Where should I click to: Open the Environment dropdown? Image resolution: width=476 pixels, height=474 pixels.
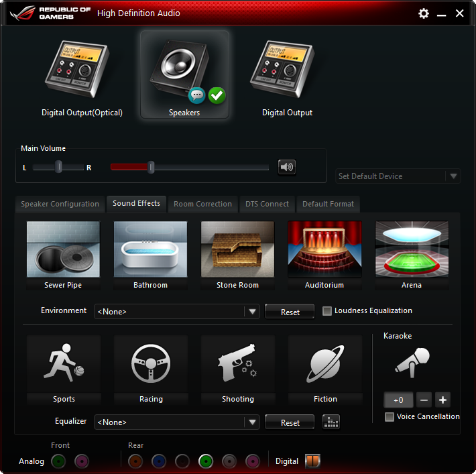177,311
